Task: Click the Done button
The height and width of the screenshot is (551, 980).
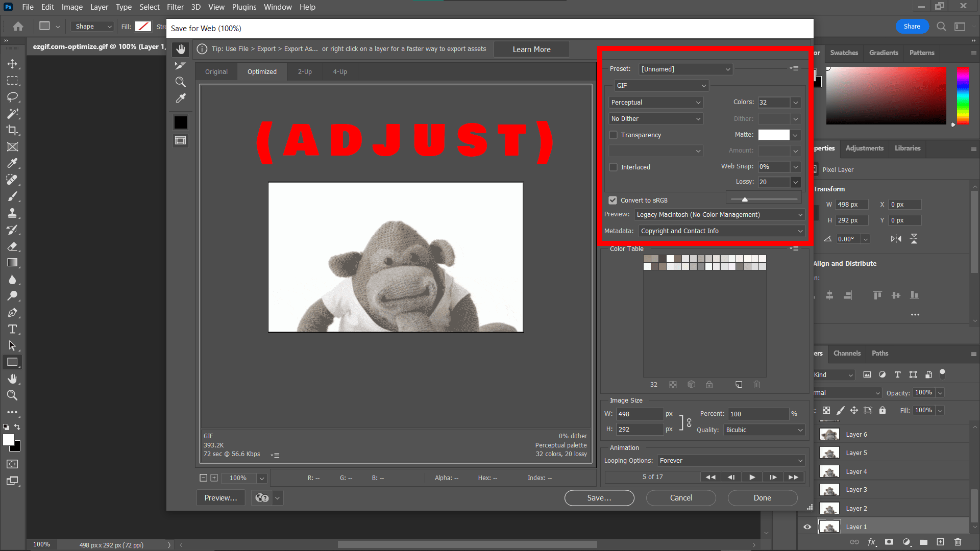Action: coord(762,497)
